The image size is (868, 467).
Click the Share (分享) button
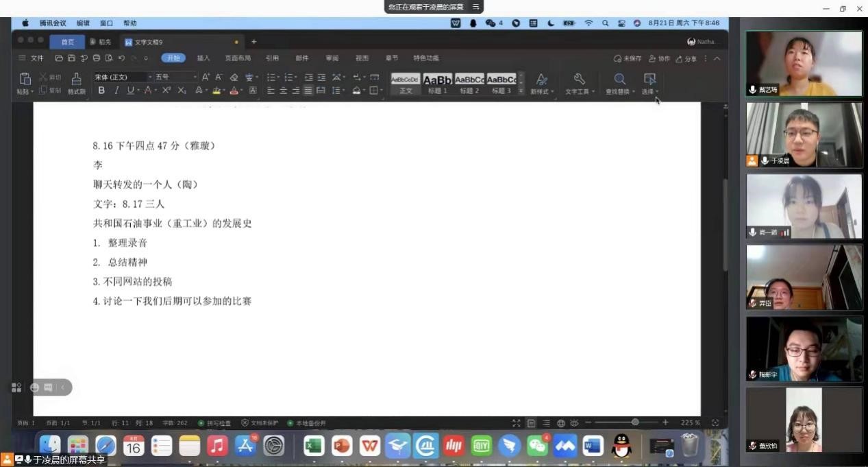click(686, 59)
